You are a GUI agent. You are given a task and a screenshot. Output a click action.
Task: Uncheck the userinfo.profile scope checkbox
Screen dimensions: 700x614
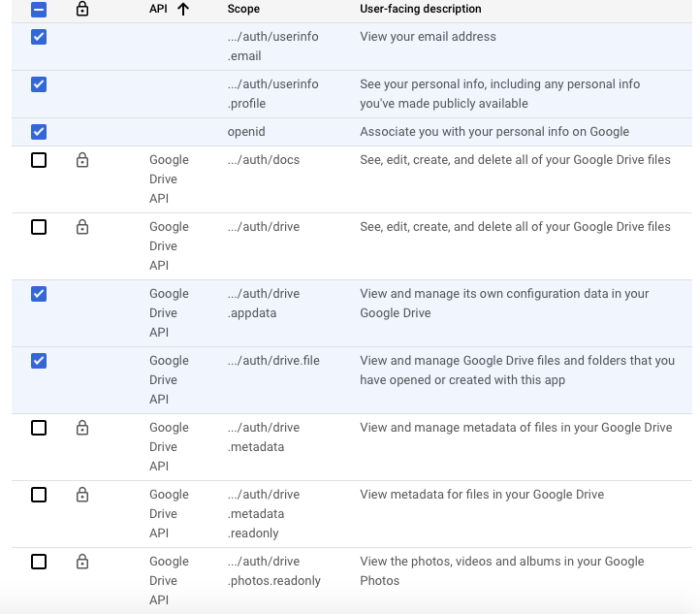pos(39,84)
